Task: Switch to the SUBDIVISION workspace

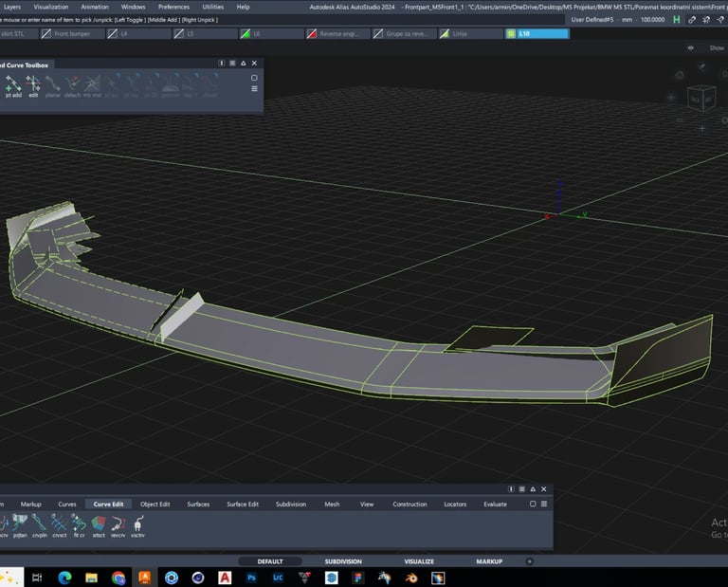Action: click(x=343, y=561)
